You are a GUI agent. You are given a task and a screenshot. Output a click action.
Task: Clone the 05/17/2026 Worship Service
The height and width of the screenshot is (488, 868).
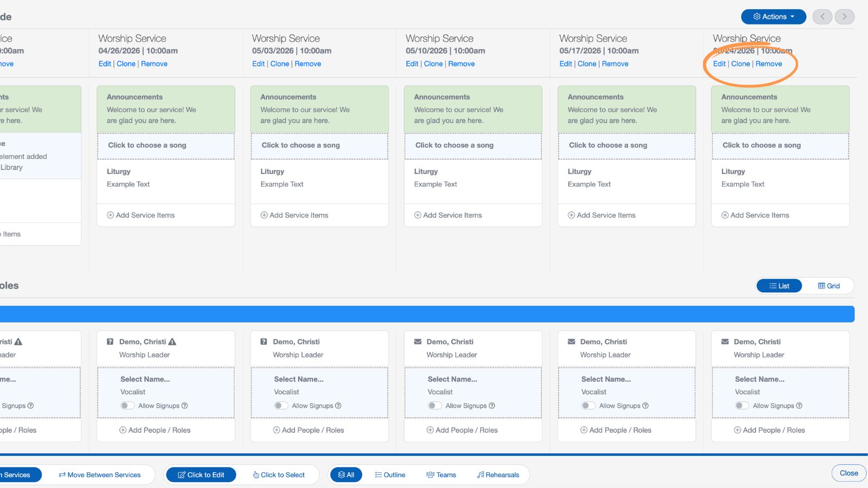point(587,64)
